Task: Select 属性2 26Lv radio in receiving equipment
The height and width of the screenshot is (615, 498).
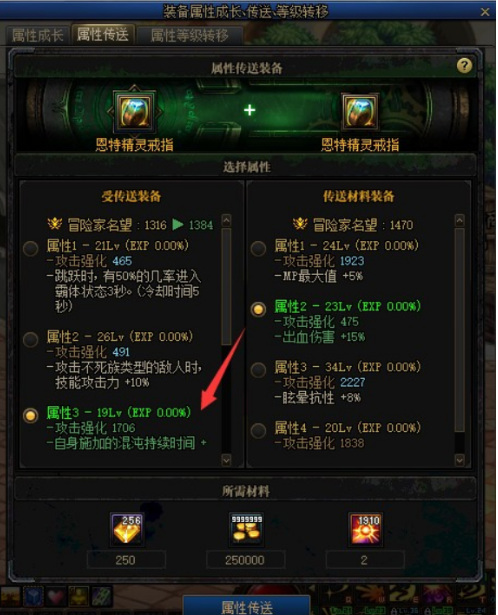Action: click(x=31, y=339)
